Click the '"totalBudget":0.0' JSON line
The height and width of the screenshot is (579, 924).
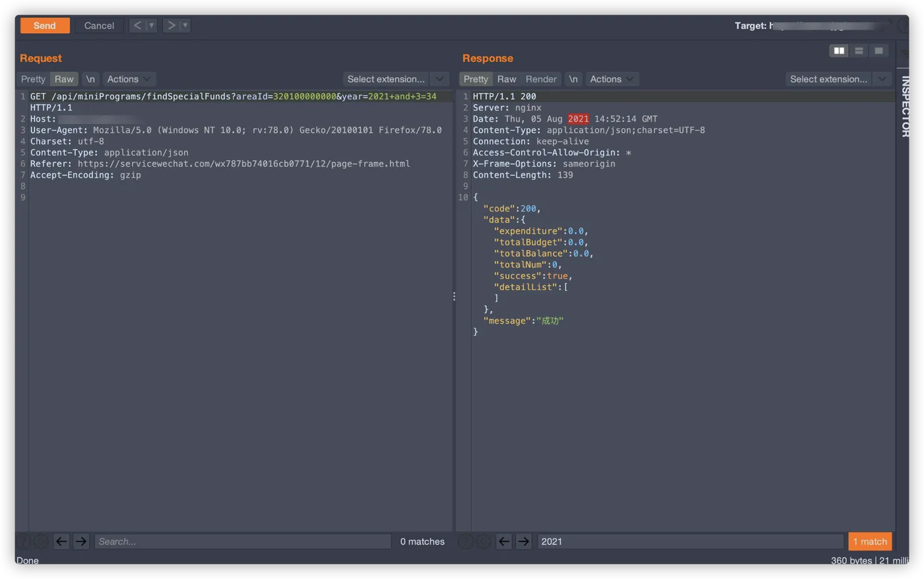541,242
